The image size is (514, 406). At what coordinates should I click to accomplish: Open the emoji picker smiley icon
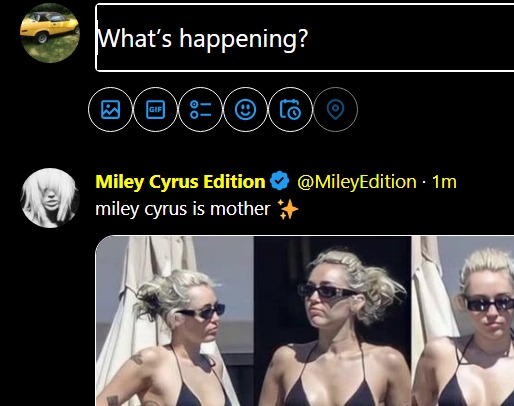[x=246, y=109]
